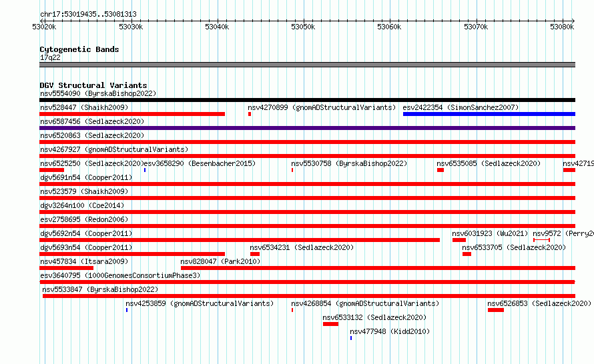Open nsv6533132 (Sedlazeck2020) label
Image resolution: width=594 pixels, height=364 pixels.
click(x=374, y=317)
